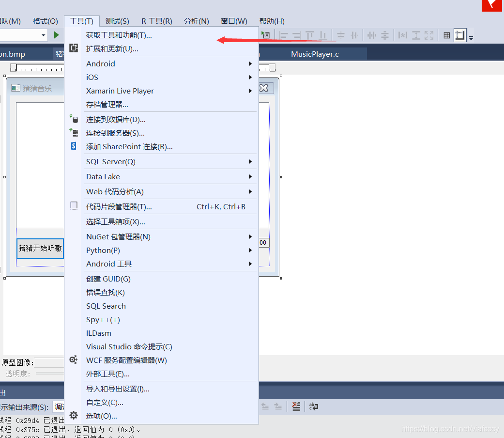
Task: Open 导入和导出设置(I)... entry
Action: (x=161, y=389)
